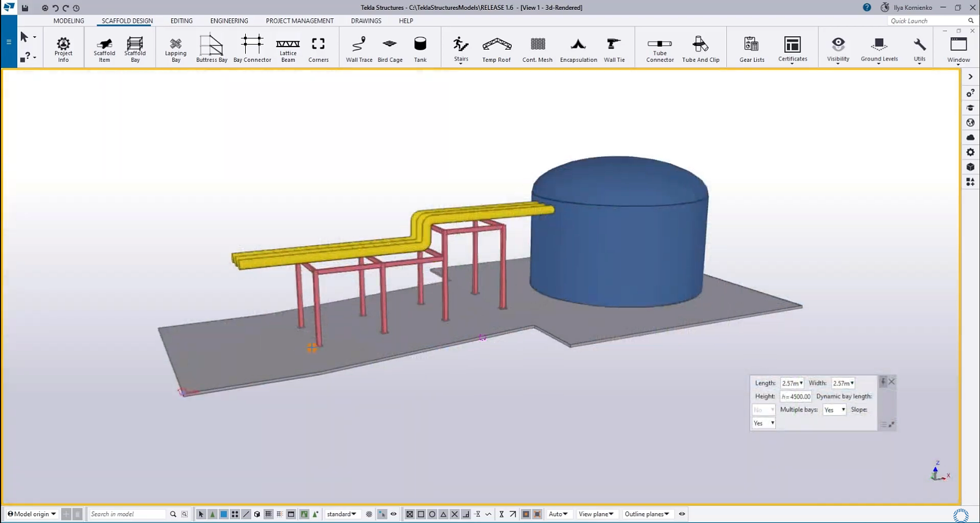Select the Lattice Beam tool
This screenshot has height=523, width=980.
click(288, 49)
